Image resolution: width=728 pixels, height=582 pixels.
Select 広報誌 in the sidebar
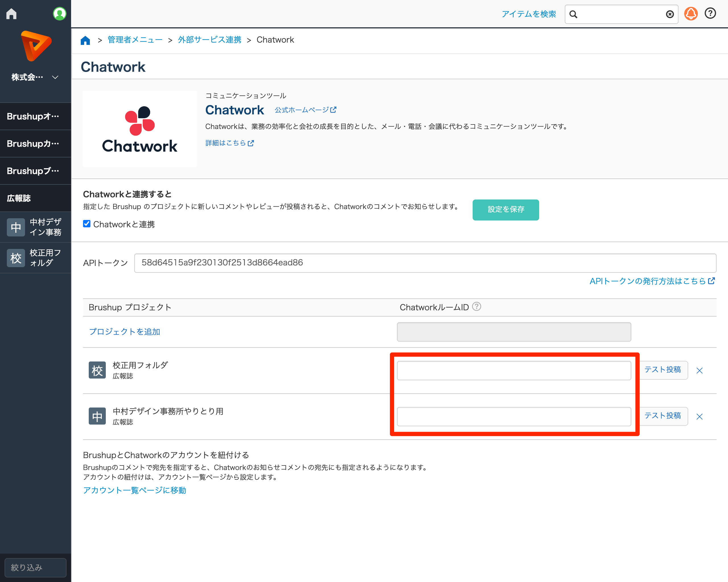(36, 198)
